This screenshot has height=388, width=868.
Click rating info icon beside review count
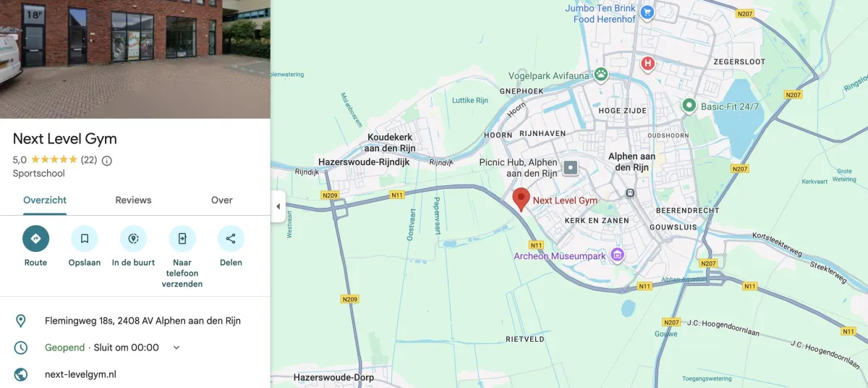107,160
